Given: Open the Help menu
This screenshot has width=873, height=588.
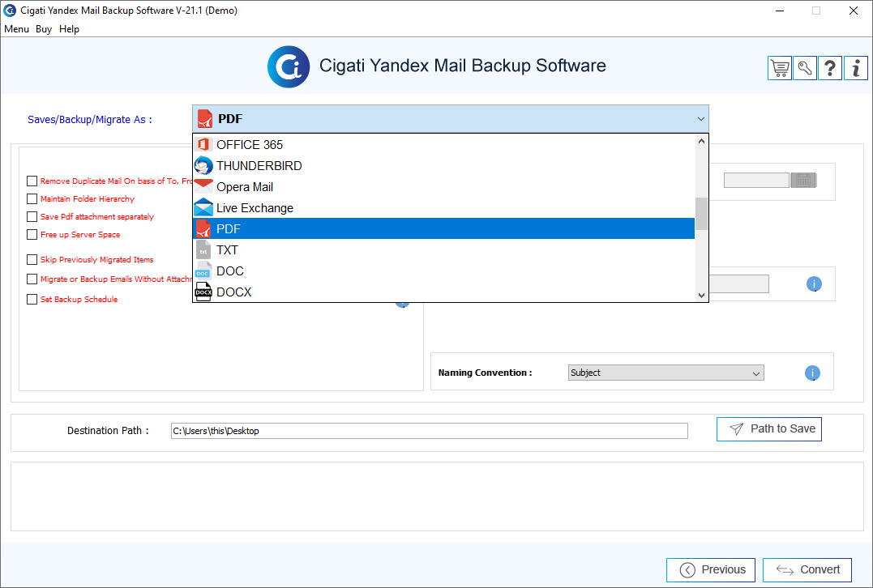Looking at the screenshot, I should tap(69, 29).
